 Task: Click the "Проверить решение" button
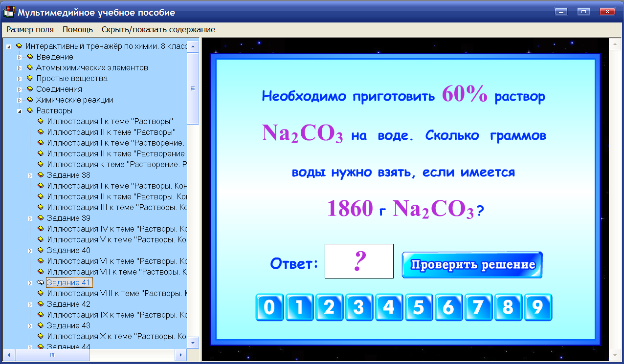click(471, 264)
